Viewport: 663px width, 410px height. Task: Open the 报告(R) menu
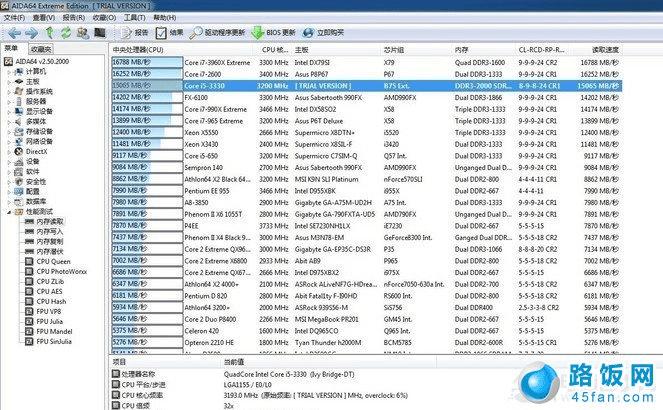[x=74, y=18]
